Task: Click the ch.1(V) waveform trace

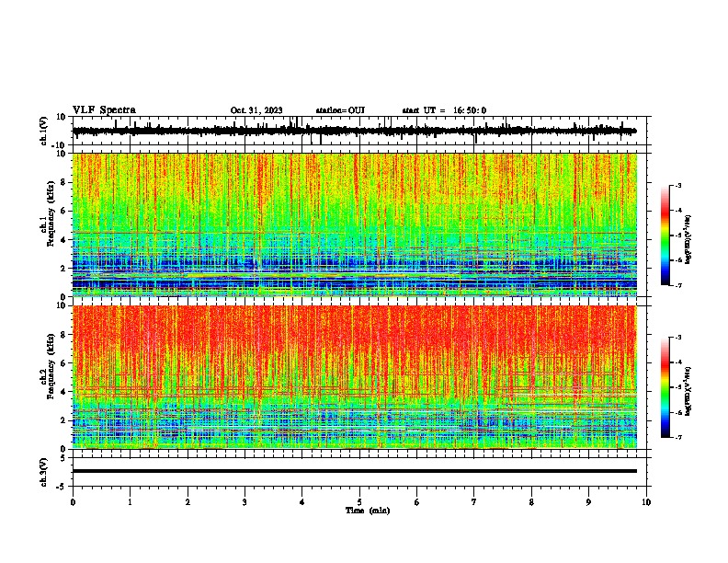Action: (355, 131)
